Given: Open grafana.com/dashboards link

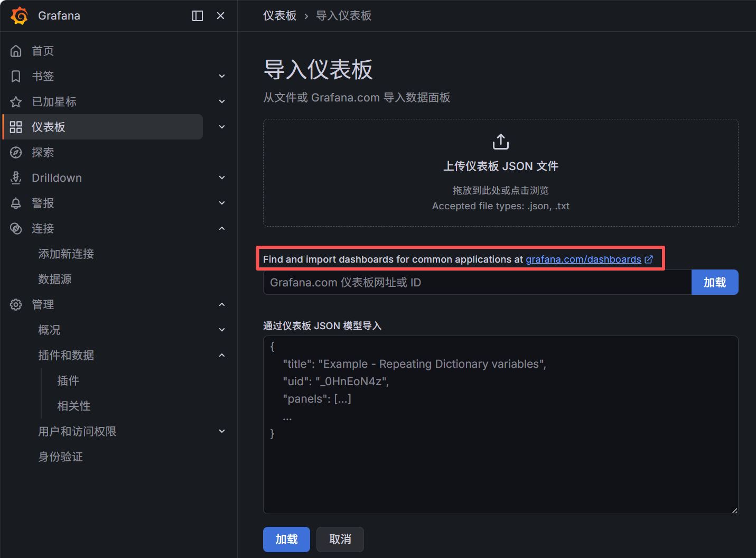Looking at the screenshot, I should coord(583,259).
